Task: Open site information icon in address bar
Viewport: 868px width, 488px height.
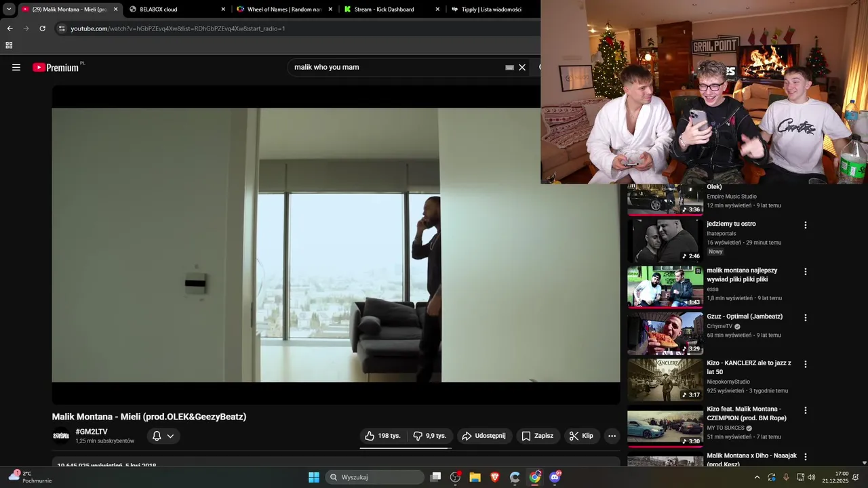Action: [62, 28]
